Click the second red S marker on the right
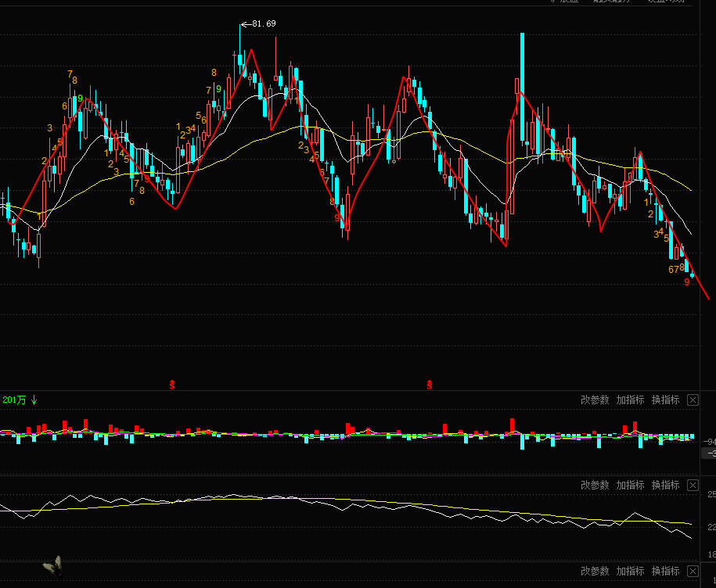 tap(430, 385)
